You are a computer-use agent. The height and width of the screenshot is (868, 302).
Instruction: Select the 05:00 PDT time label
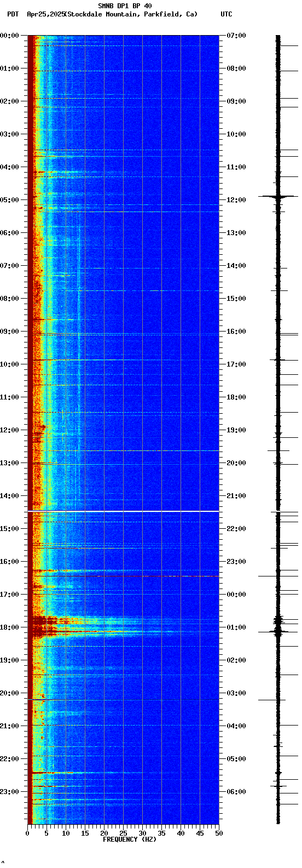(x=9, y=200)
